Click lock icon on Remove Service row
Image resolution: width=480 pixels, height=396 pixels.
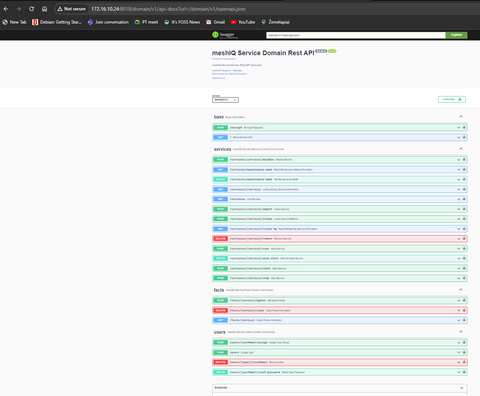pyautogui.click(x=464, y=239)
